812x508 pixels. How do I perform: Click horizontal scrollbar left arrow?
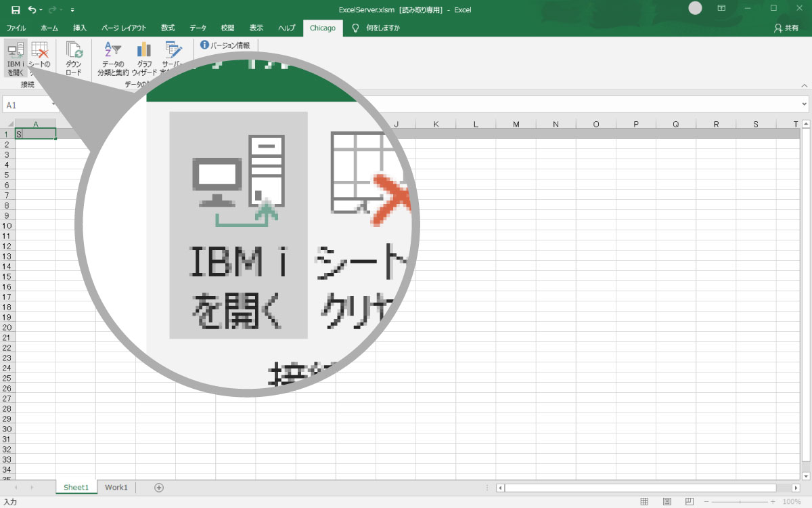click(x=500, y=487)
